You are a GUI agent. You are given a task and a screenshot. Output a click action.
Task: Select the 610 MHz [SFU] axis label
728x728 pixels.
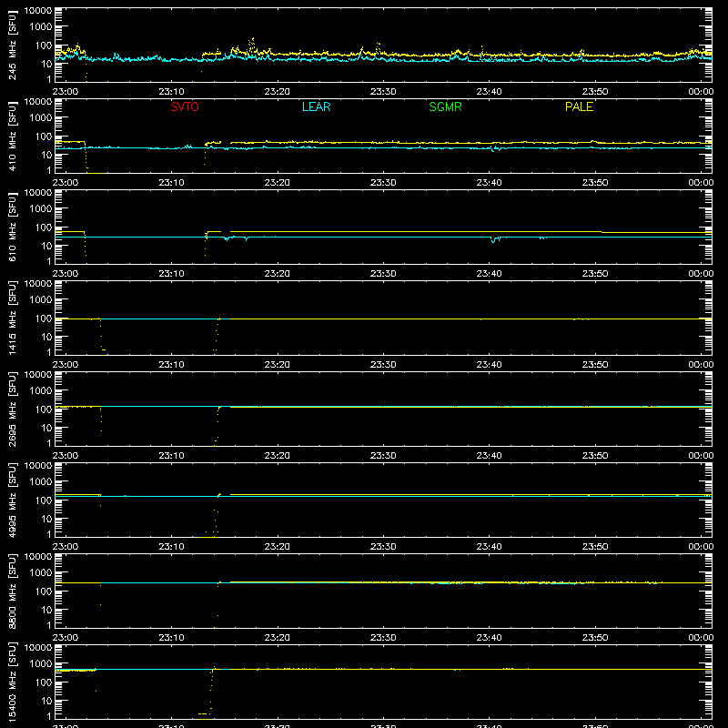pyautogui.click(x=13, y=227)
